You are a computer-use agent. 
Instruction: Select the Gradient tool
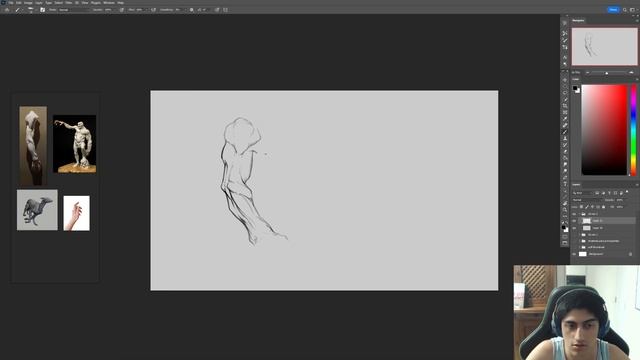[x=565, y=158]
